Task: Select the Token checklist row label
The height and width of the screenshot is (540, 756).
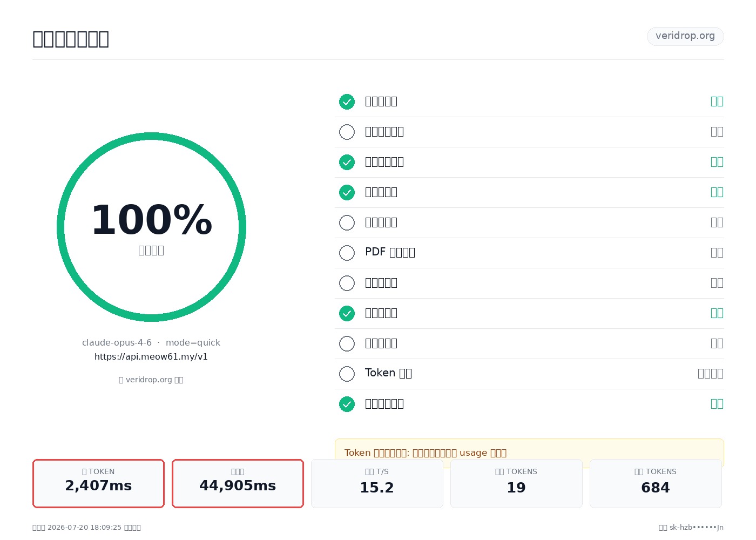Action: (x=388, y=373)
